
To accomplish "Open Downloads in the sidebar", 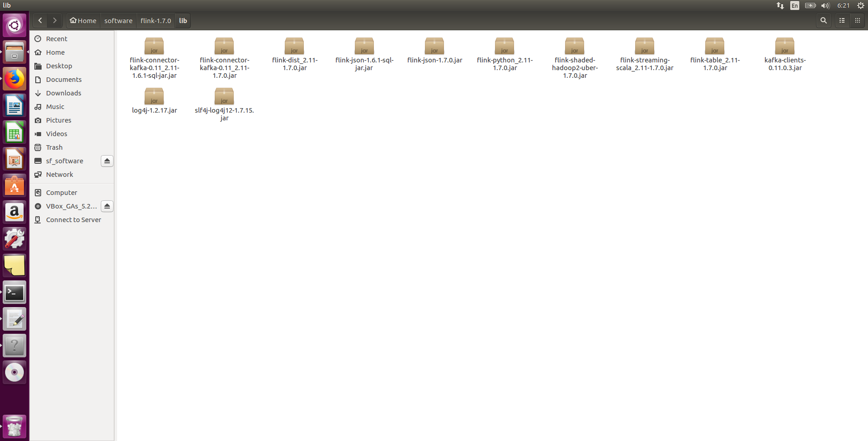I will click(x=63, y=93).
